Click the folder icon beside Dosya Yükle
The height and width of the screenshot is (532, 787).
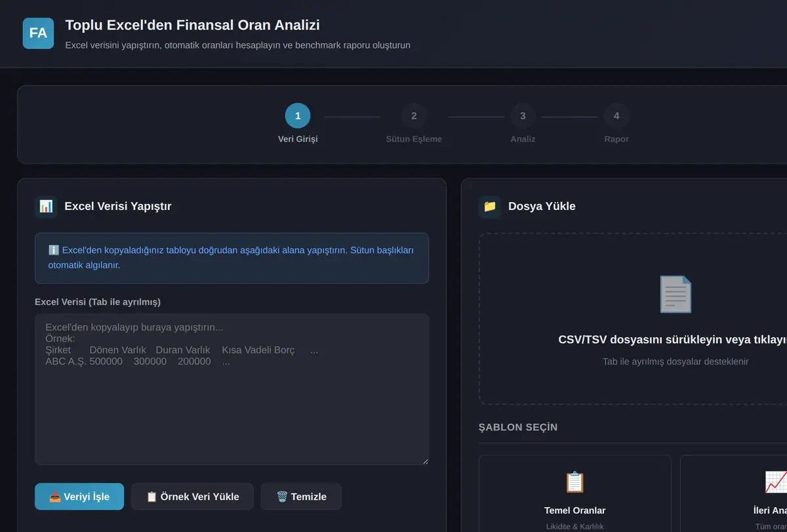(490, 206)
